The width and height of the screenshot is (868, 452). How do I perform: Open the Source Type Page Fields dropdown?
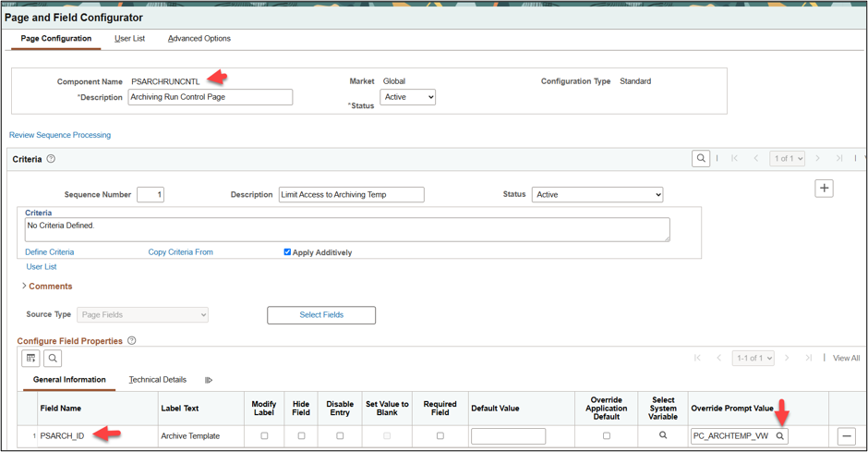[x=143, y=314]
